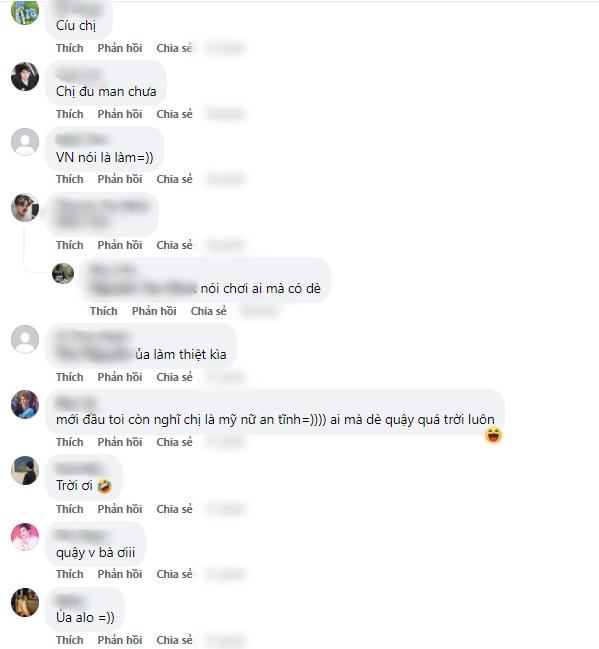Image resolution: width=599 pixels, height=649 pixels.
Task: Share the 'Ủa alo =))' comment
Action: click(x=174, y=640)
